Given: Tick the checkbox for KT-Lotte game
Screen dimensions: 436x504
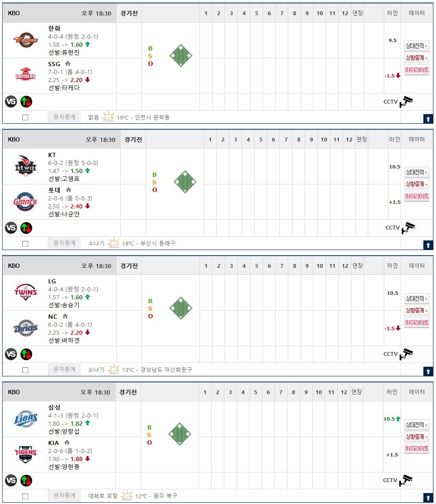Looking at the screenshot, I should (25, 243).
